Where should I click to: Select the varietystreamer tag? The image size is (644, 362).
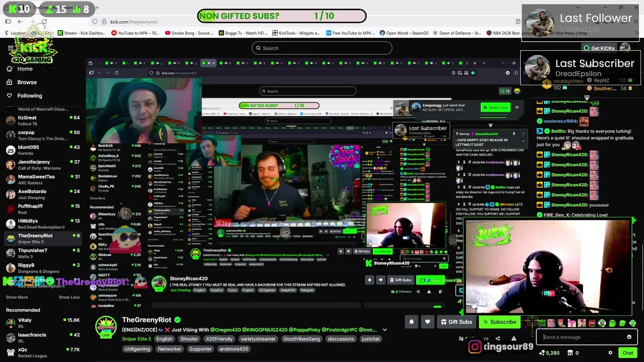[258, 339]
